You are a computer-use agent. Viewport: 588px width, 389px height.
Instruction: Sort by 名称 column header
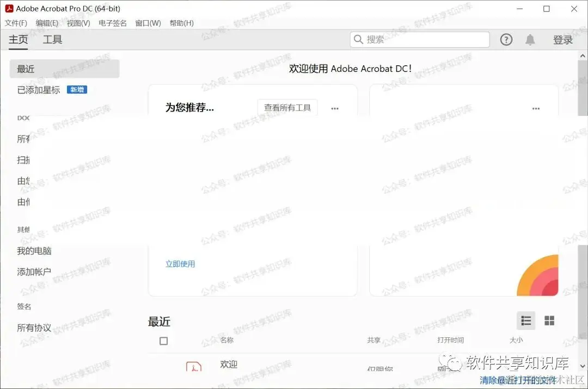pyautogui.click(x=226, y=340)
